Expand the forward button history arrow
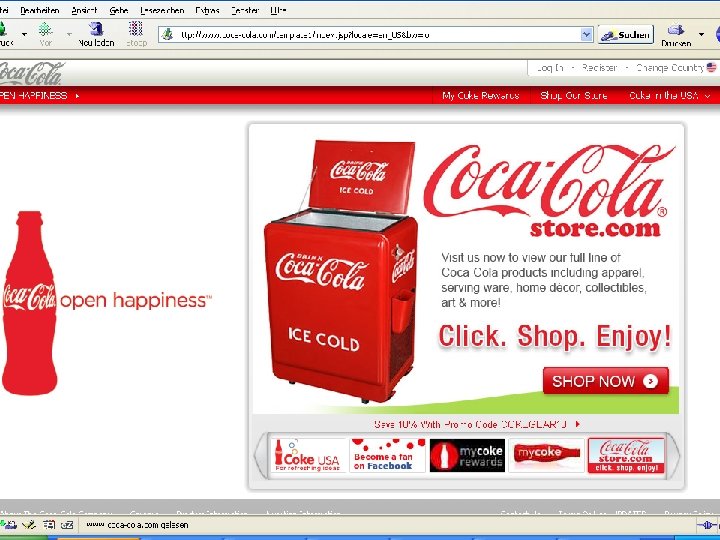The width and height of the screenshot is (720, 540). (x=69, y=34)
